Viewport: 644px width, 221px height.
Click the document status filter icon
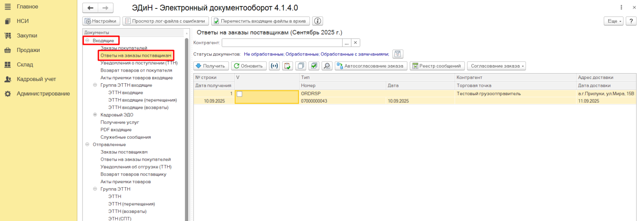(398, 54)
